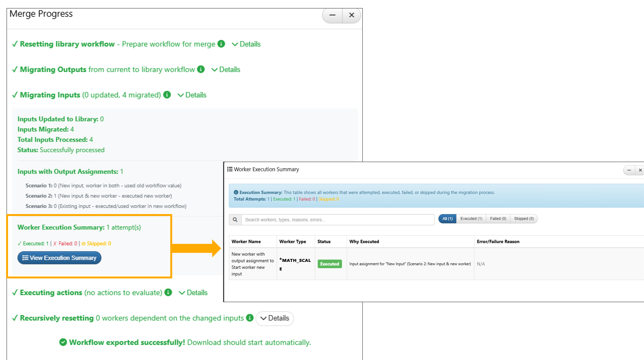The height and width of the screenshot is (360, 644).
Task: Select the All (1) filter tab
Action: (447, 219)
